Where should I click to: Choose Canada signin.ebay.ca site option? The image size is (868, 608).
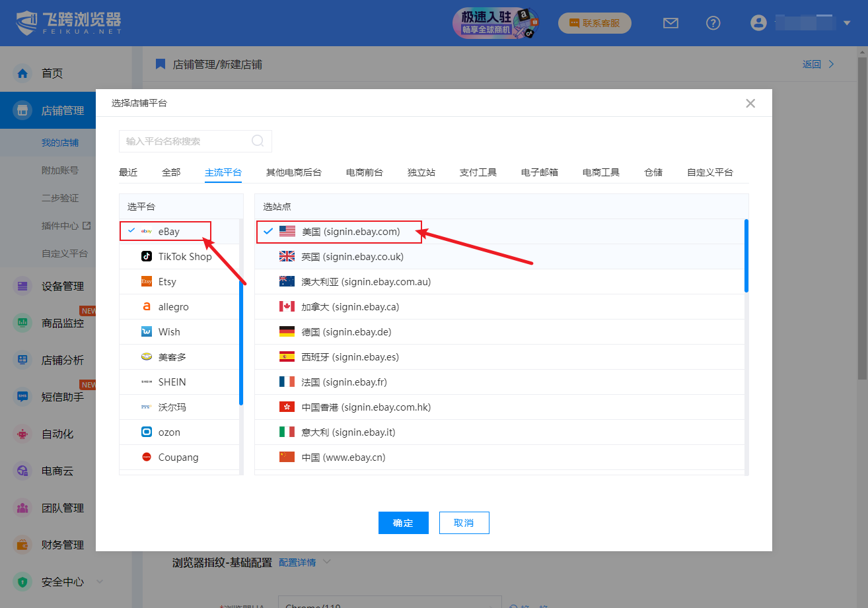pos(350,306)
